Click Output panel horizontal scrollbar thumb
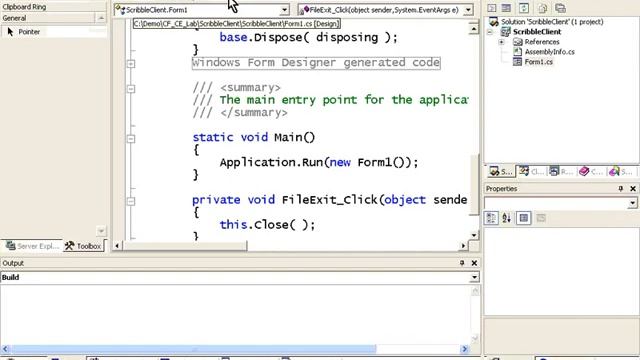Screen dimensions: 640x360 [193, 349]
